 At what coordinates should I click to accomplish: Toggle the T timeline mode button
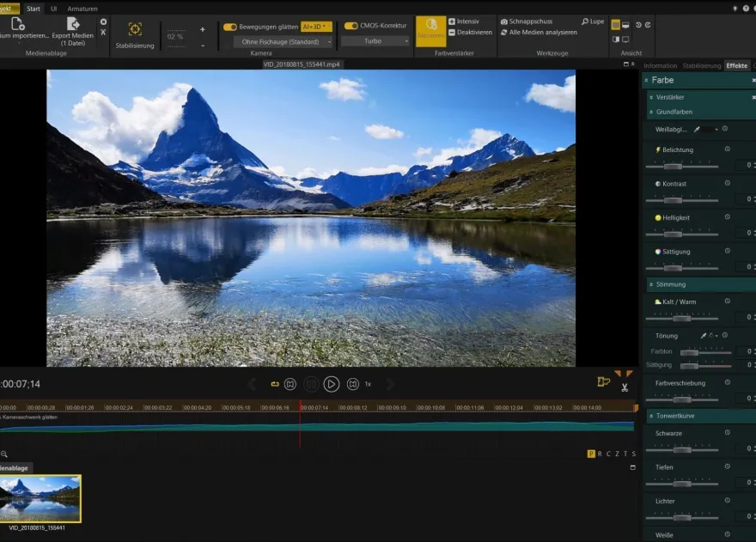625,454
